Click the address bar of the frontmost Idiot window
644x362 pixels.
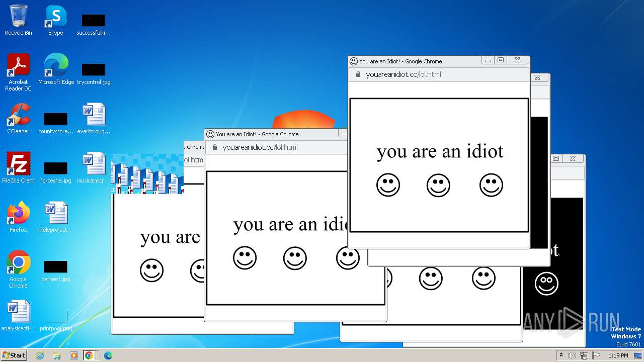point(439,74)
